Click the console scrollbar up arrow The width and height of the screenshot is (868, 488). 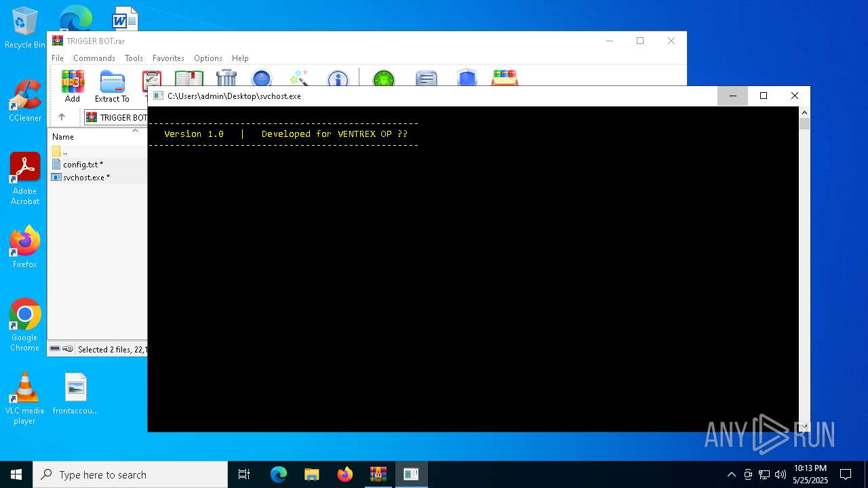tap(804, 113)
